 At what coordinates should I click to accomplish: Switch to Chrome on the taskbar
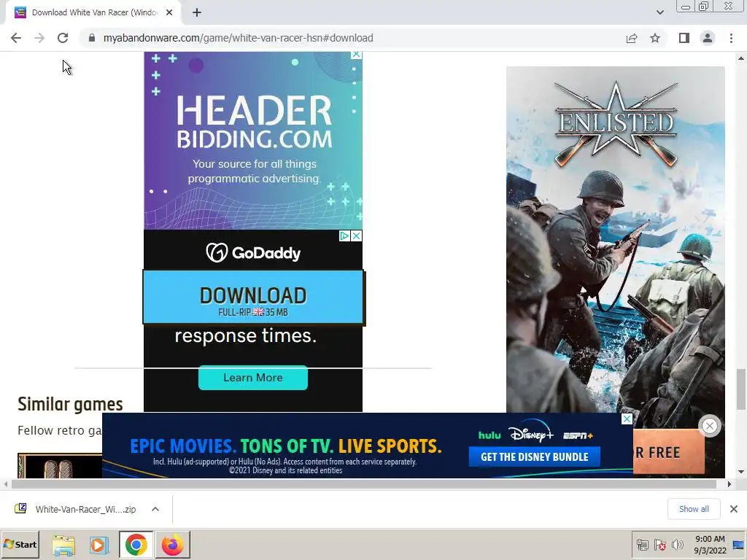(x=136, y=545)
